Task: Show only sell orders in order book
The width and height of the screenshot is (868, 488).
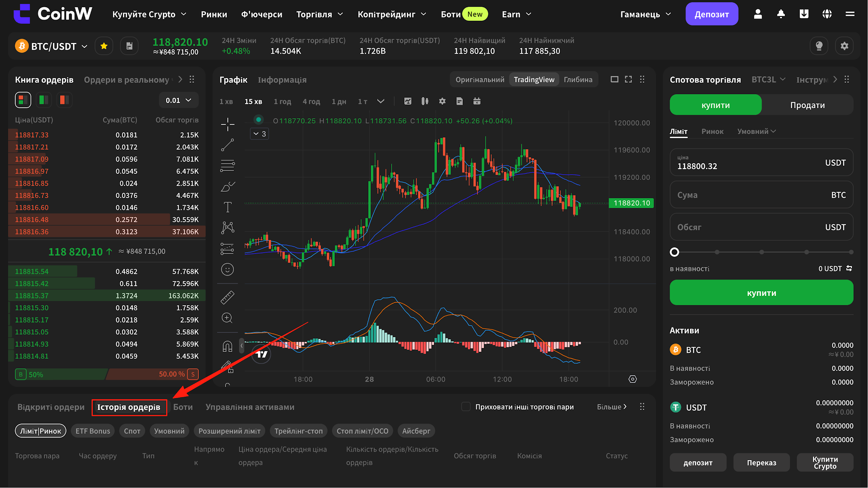Action: pyautogui.click(x=64, y=100)
